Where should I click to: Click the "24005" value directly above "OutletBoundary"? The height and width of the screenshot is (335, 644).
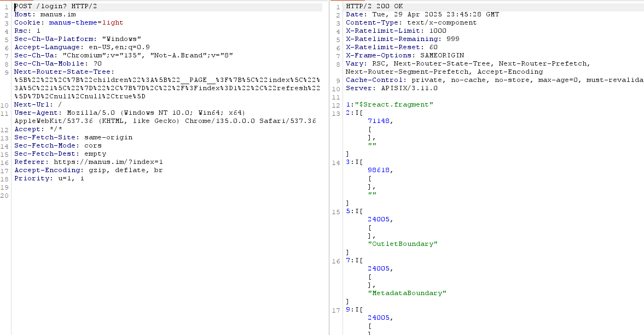click(379, 219)
